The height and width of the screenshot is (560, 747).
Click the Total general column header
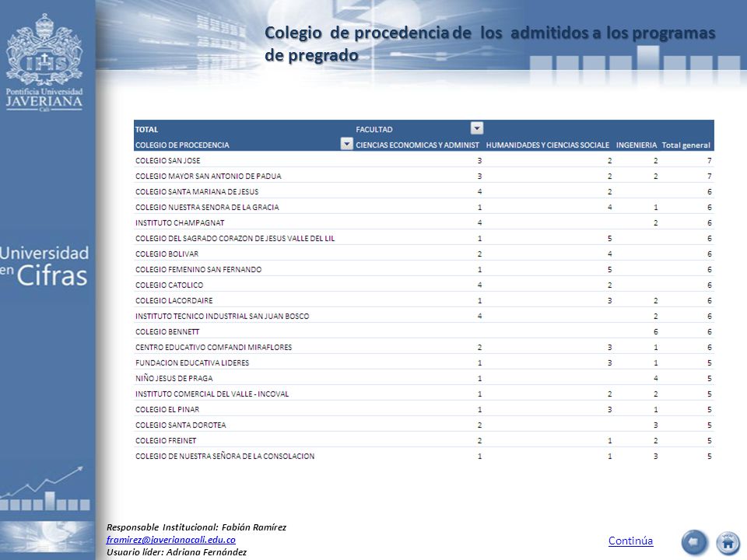[x=686, y=145]
